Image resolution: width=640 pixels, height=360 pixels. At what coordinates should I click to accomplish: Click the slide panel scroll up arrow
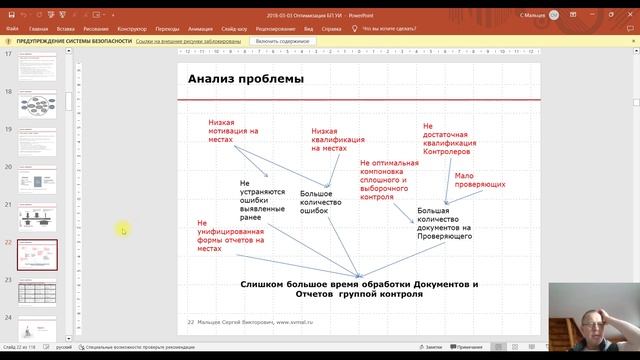(x=69, y=51)
